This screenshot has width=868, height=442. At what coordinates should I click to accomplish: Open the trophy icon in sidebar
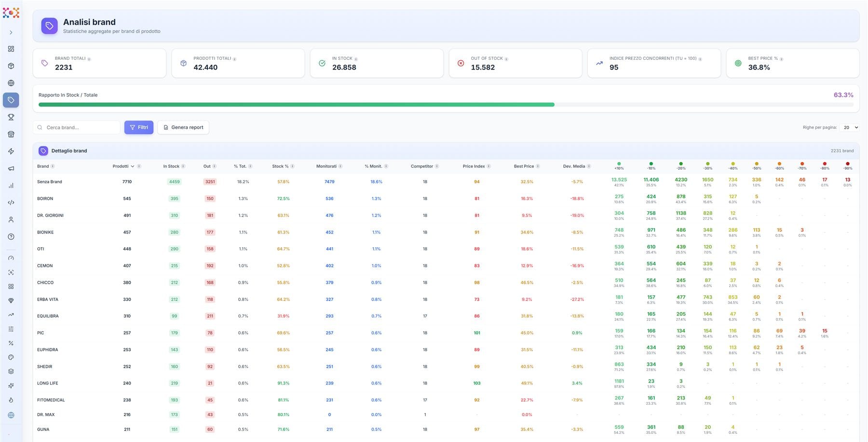tap(11, 117)
